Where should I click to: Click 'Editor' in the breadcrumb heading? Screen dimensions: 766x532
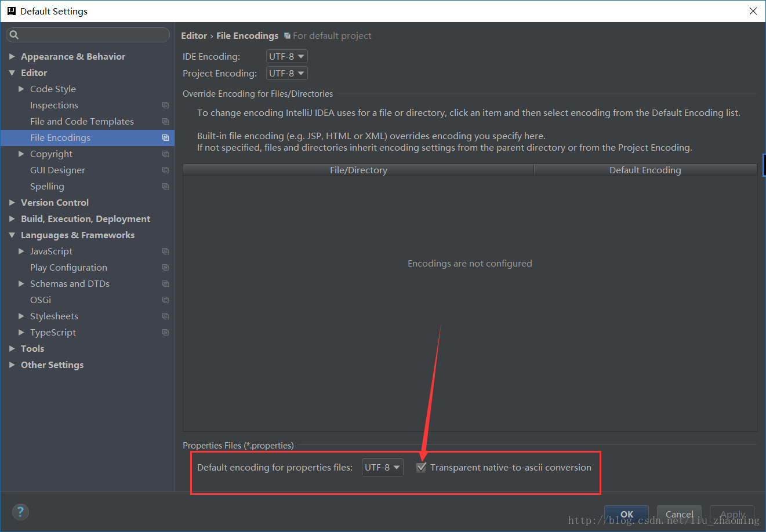click(194, 36)
